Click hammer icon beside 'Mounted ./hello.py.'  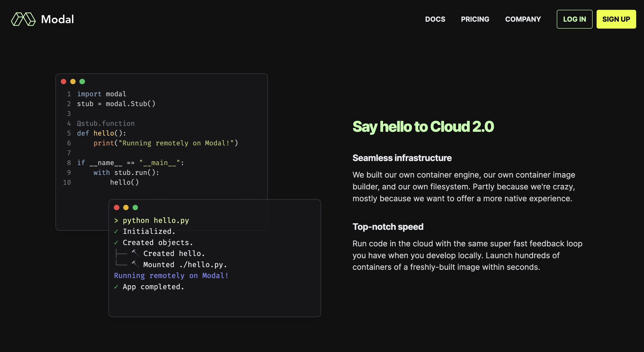(x=135, y=264)
